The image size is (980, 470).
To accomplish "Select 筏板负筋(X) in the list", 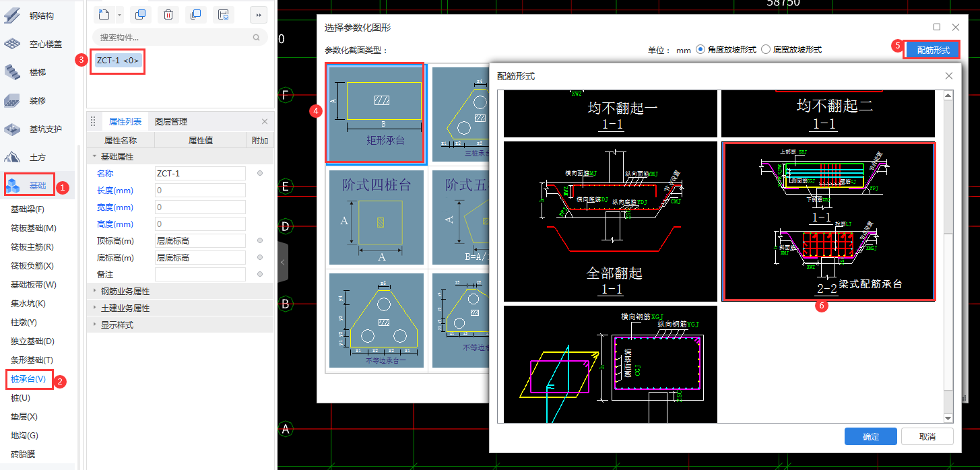I will click(32, 266).
